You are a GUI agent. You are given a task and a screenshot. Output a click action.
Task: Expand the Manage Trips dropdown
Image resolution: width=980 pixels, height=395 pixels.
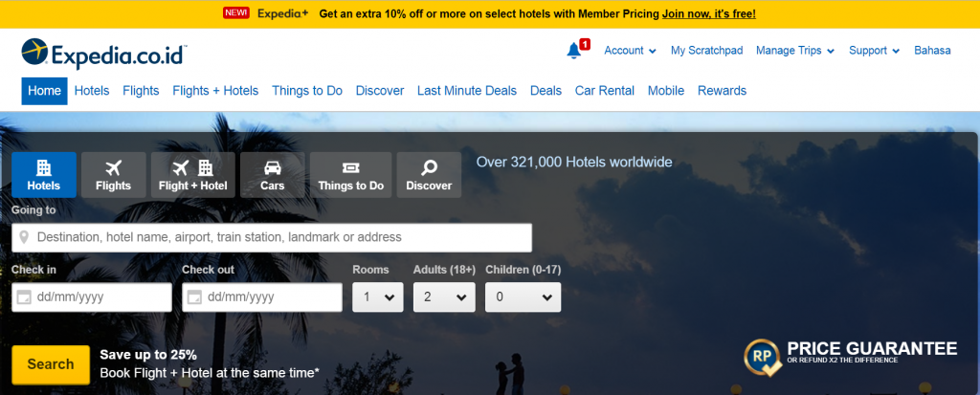coord(795,51)
